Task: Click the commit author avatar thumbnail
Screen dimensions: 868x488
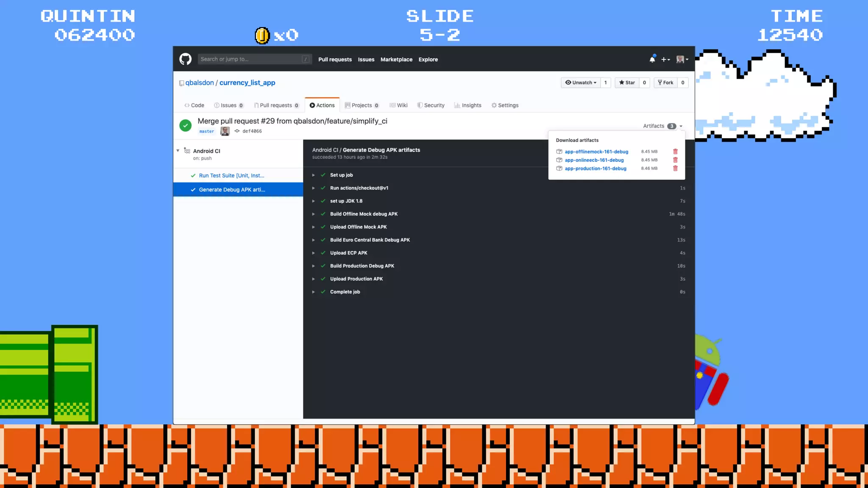Action: [x=225, y=131]
